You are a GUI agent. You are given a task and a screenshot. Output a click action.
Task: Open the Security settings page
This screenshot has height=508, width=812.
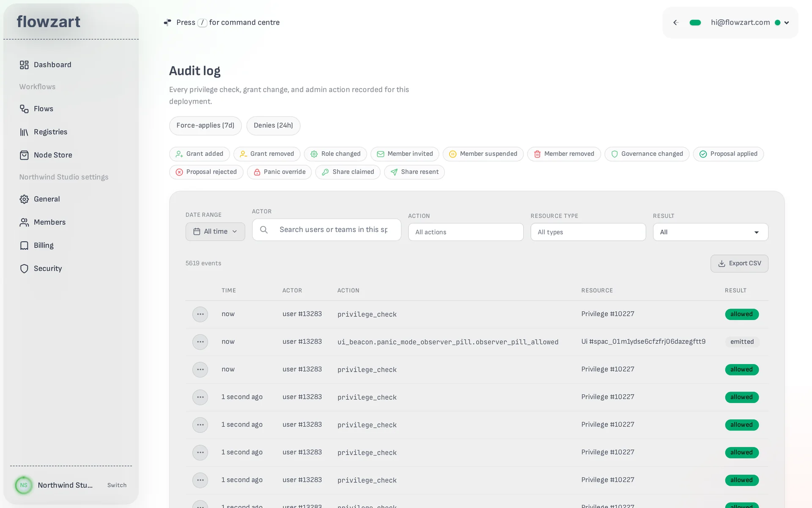(48, 268)
